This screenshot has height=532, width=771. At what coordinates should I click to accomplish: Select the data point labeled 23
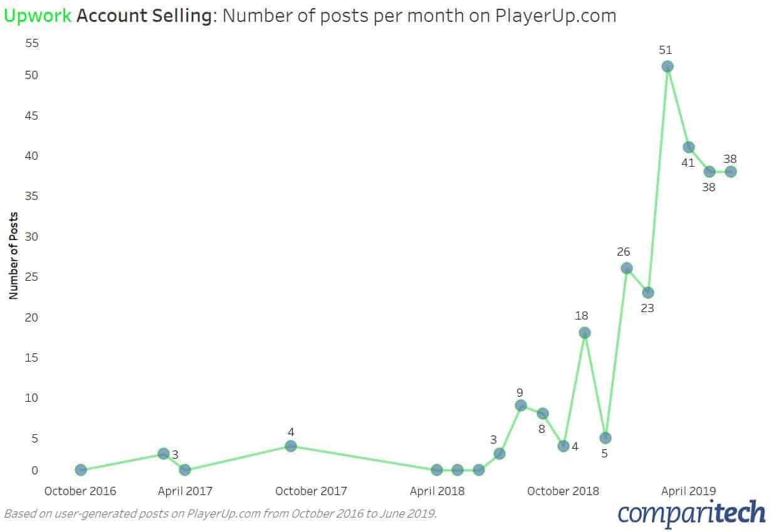click(x=648, y=293)
